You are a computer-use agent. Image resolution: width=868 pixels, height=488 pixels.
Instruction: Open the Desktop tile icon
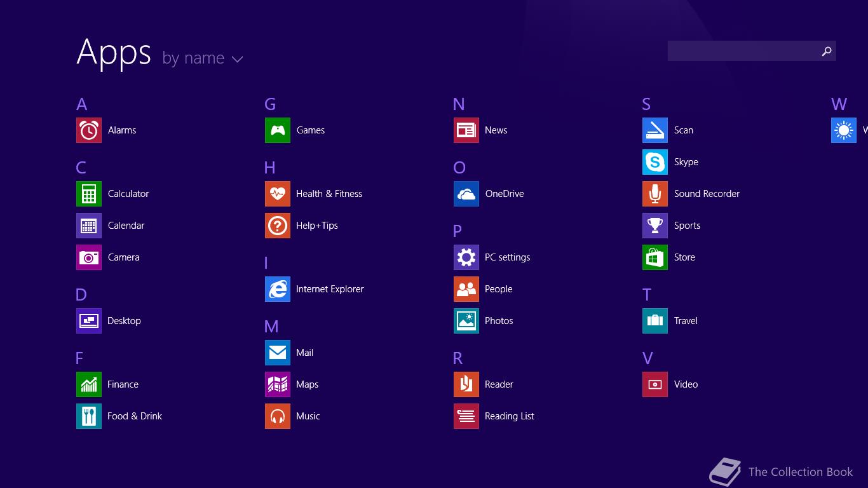click(x=89, y=321)
